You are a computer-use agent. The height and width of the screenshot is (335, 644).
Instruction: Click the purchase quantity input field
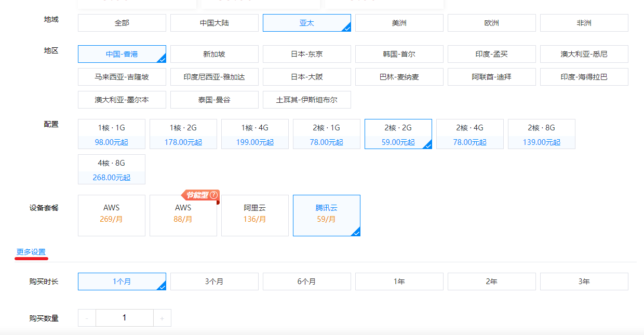(x=124, y=318)
